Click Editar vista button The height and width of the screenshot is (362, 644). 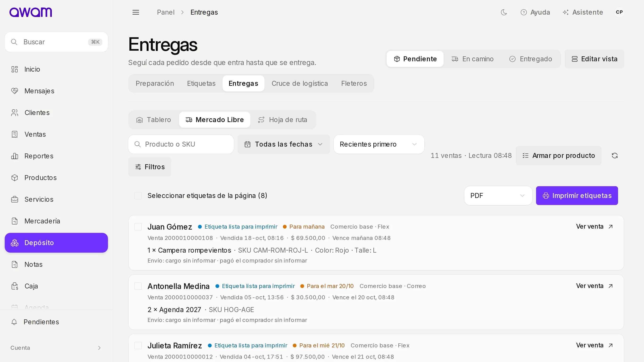point(594,59)
